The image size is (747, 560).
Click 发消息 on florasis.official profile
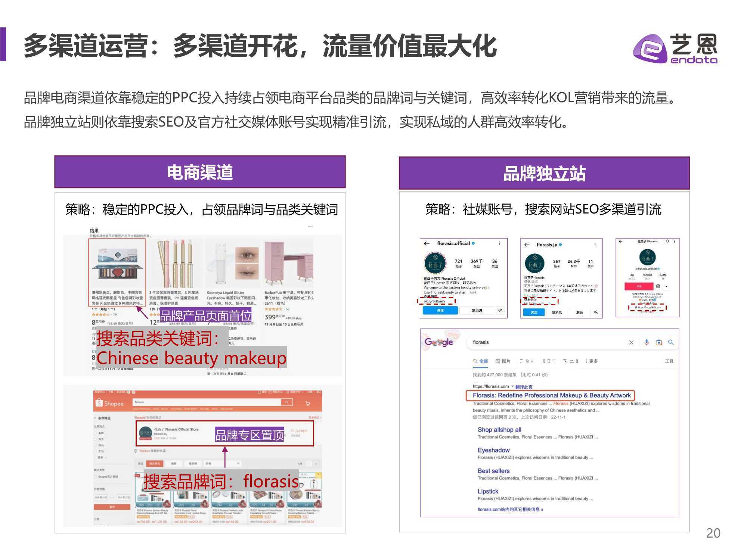(477, 310)
